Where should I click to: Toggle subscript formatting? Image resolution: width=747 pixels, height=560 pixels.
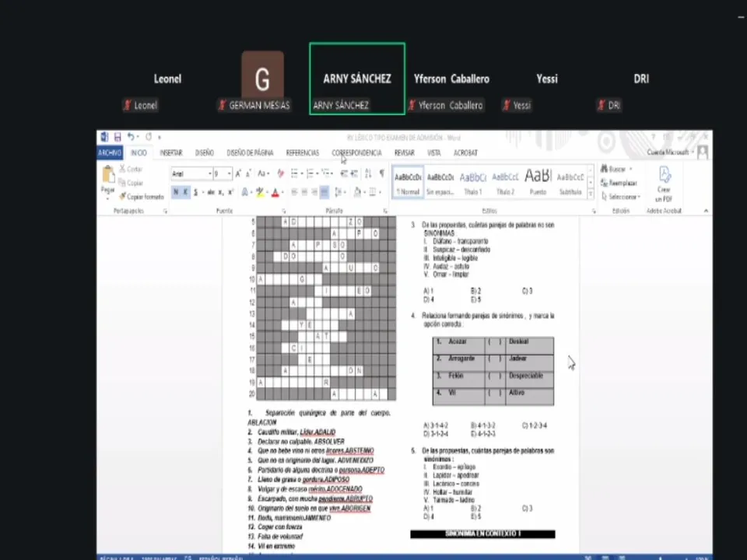pyautogui.click(x=221, y=192)
